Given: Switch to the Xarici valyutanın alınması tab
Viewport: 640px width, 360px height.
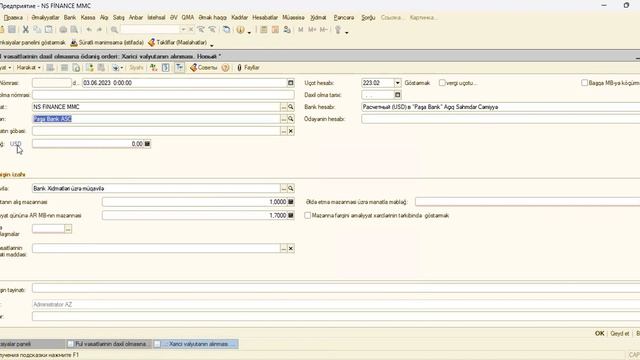Looking at the screenshot, I should click(196, 344).
